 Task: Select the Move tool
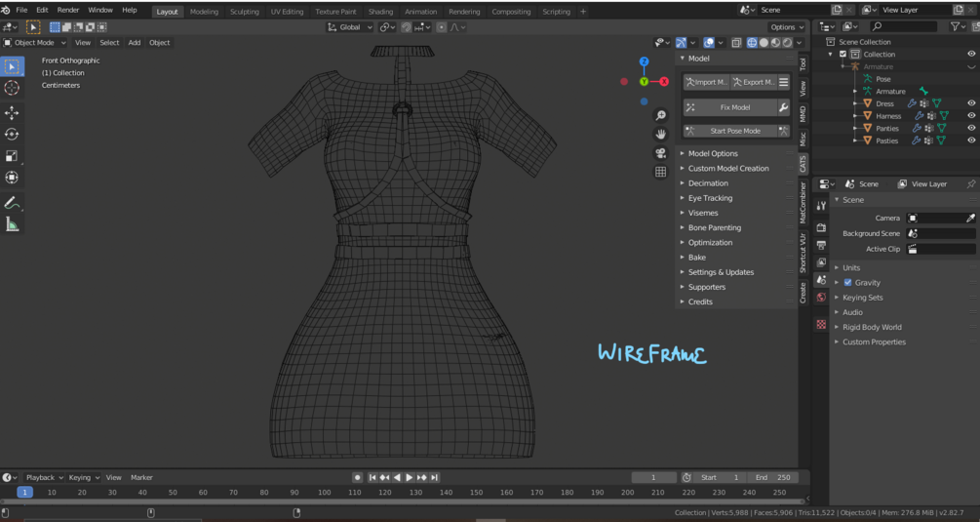[x=12, y=113]
